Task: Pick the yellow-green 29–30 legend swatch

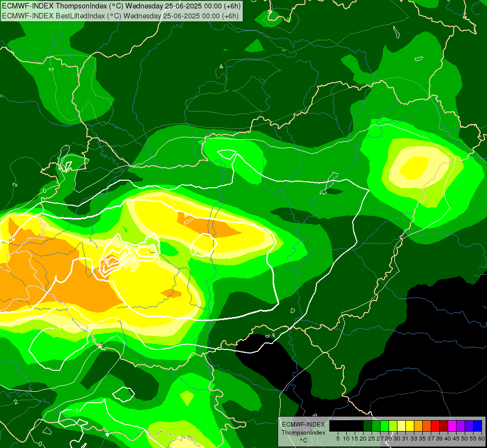Action: [393, 426]
